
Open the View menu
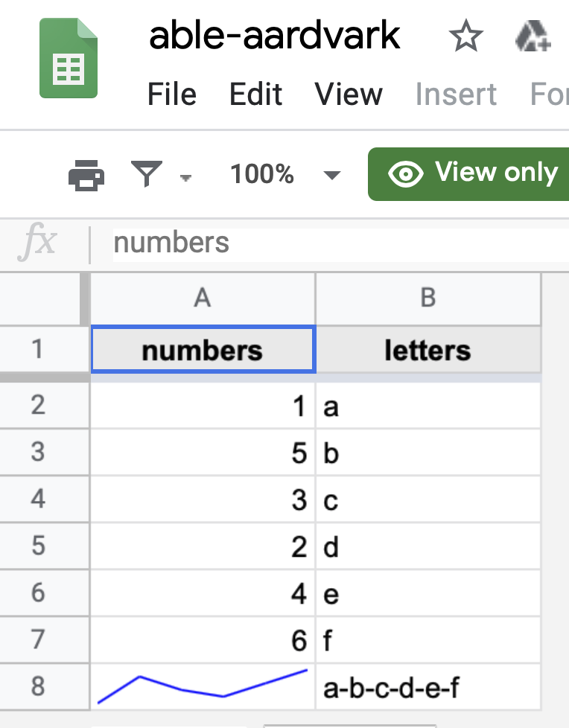click(x=349, y=95)
